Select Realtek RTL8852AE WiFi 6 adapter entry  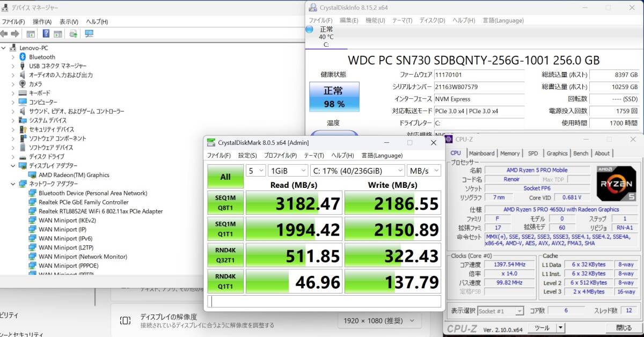(x=100, y=211)
